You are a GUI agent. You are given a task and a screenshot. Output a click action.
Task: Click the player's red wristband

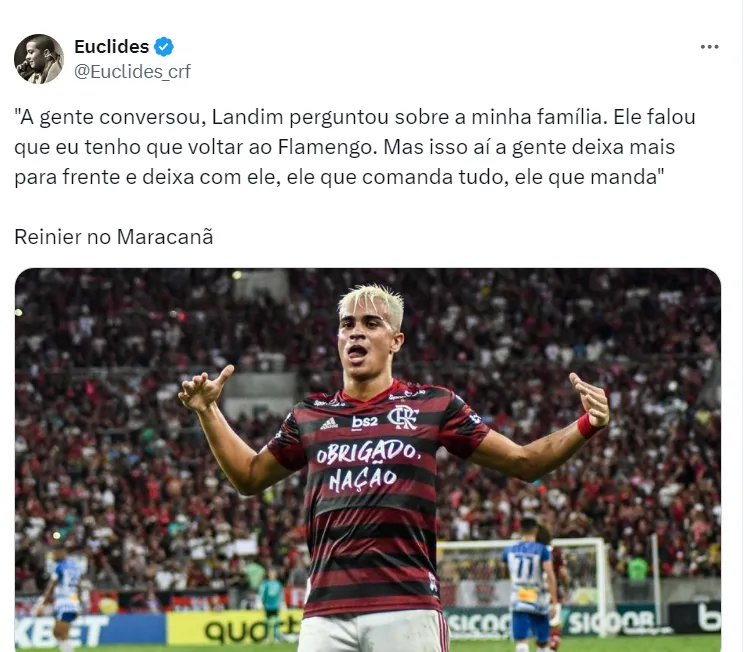click(x=588, y=426)
